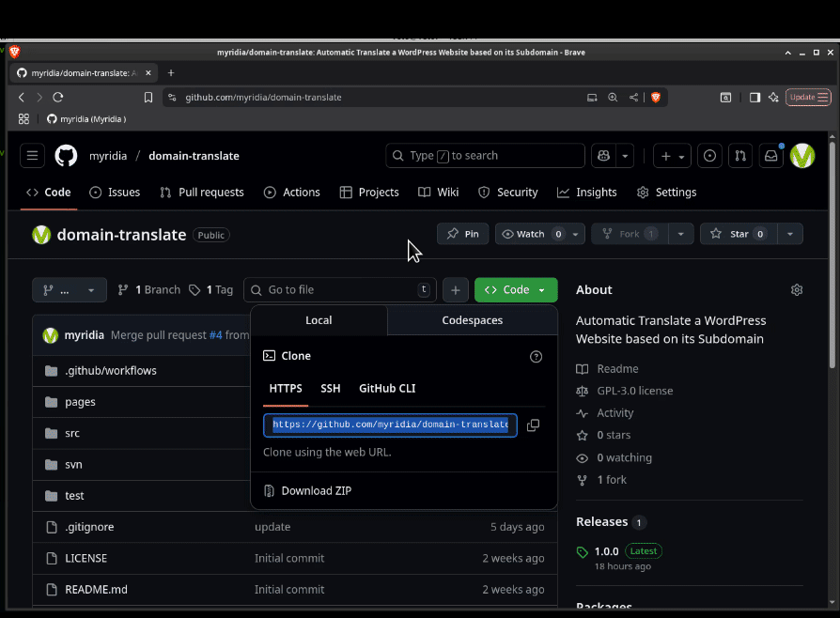Image resolution: width=840 pixels, height=618 pixels.
Task: Watch the domain-translate repository
Action: click(532, 234)
